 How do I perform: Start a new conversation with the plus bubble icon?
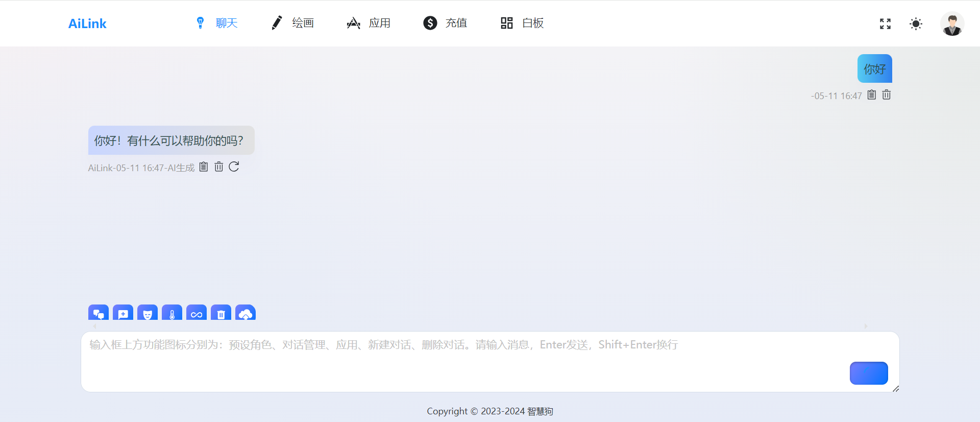pyautogui.click(x=123, y=313)
